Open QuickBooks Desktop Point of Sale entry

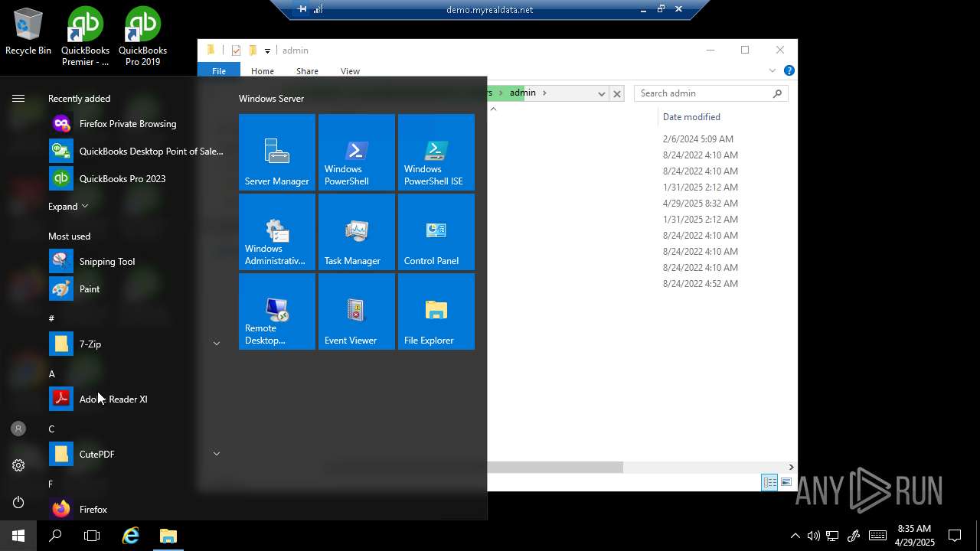coord(136,152)
